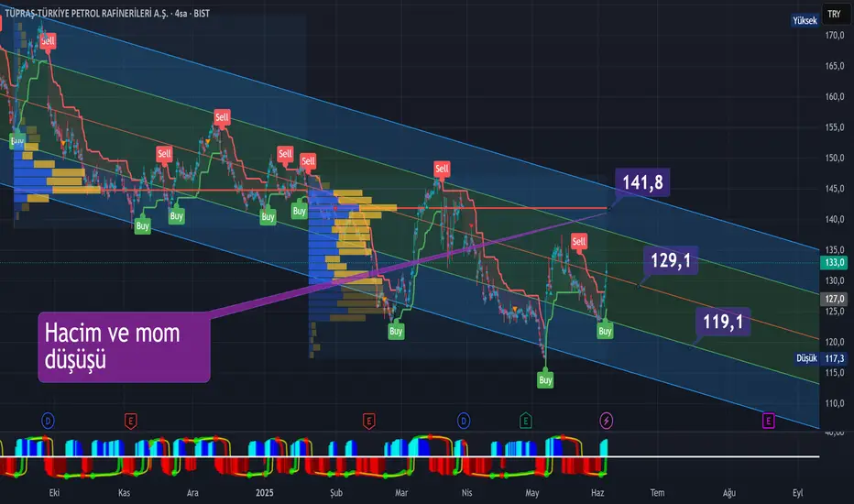Select the Buy signal at the March low
Screen dimensions: 854x504
click(396, 332)
